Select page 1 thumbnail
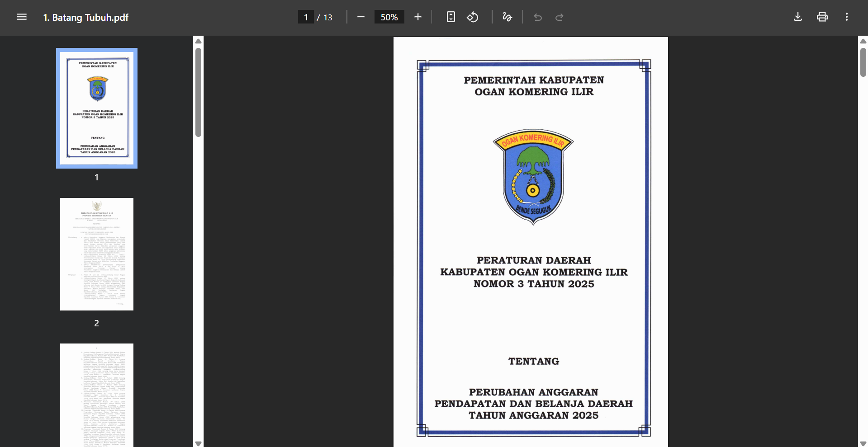Screen dimensions: 868x447 [97, 108]
